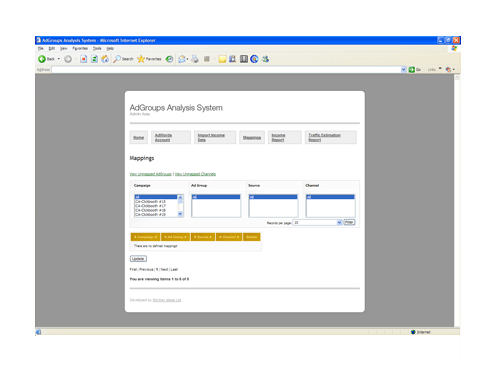The height and width of the screenshot is (375, 500).
Task: Open the Records per page dropdown
Action: tap(317, 222)
